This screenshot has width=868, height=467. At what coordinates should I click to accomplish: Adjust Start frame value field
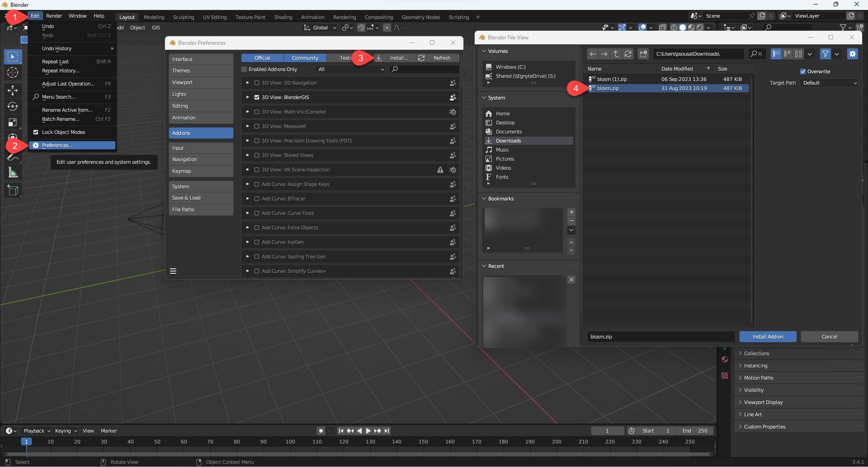656,431
